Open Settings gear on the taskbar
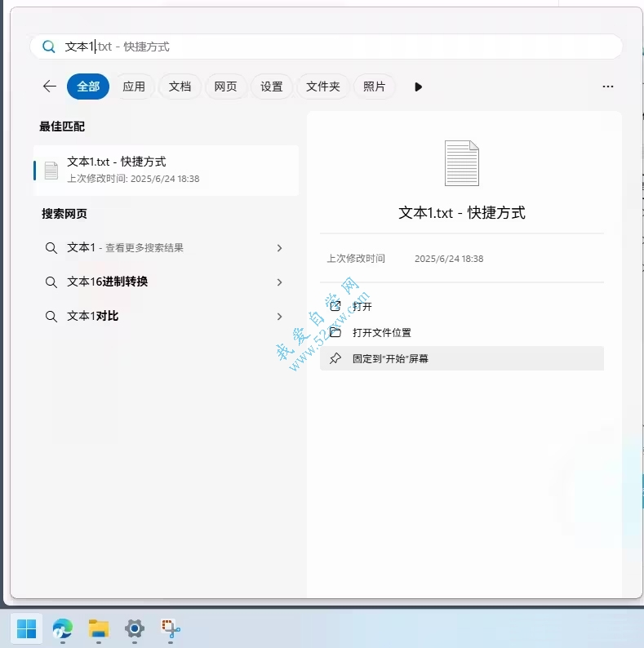 [x=135, y=628]
